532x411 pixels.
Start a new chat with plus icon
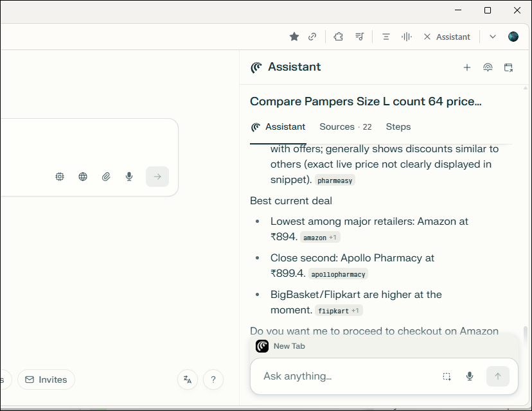467,67
